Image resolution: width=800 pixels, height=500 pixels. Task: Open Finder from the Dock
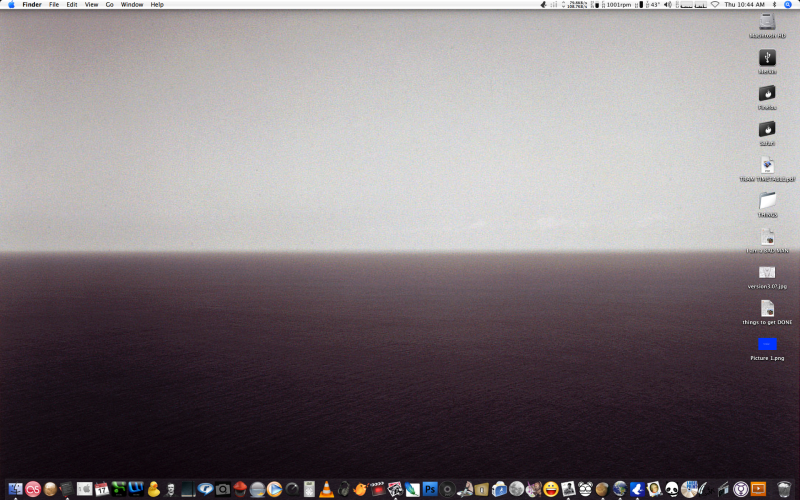coord(15,489)
